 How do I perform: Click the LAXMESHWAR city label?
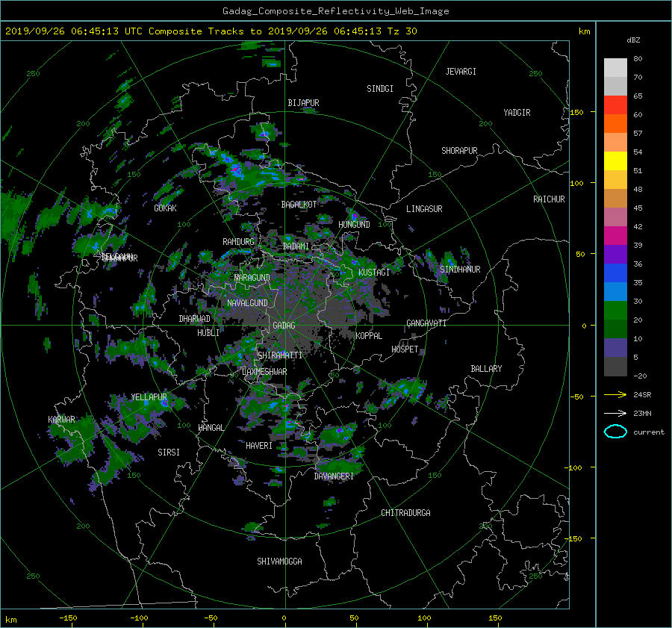(x=264, y=372)
